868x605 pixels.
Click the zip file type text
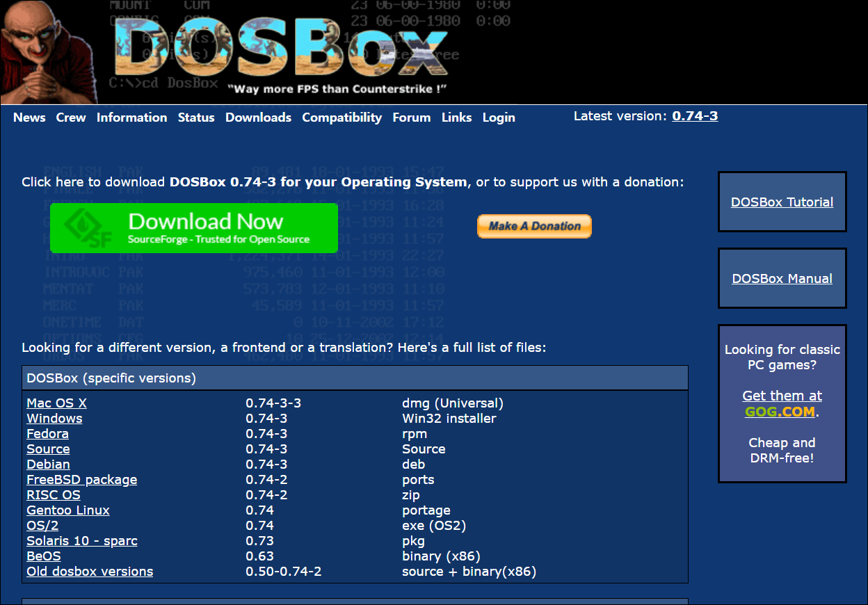pos(411,495)
